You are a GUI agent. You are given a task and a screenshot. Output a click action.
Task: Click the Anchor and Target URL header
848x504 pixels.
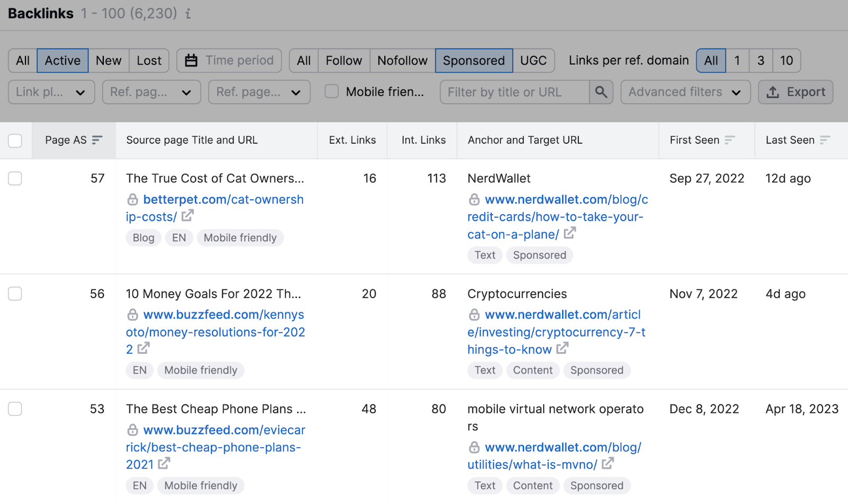tap(525, 140)
